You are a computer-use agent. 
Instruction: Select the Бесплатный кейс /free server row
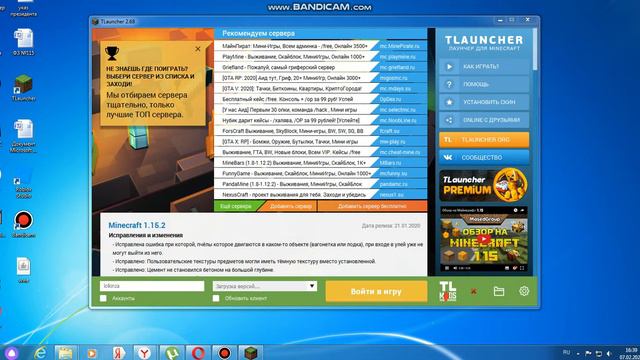(x=321, y=99)
